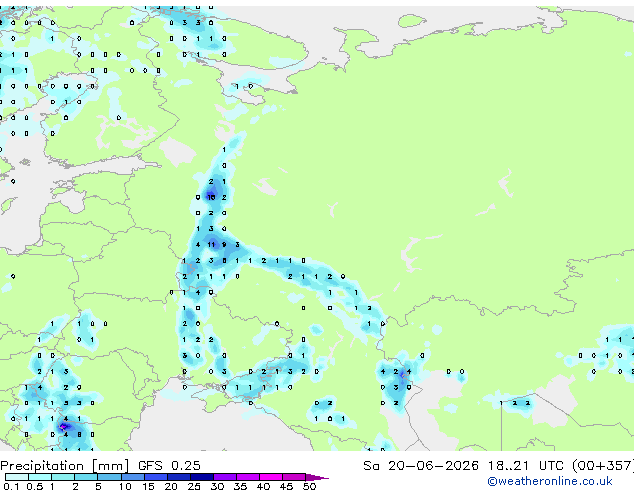634x490 pixels.
Task: Click the legend label '15'
Action: click(148, 486)
